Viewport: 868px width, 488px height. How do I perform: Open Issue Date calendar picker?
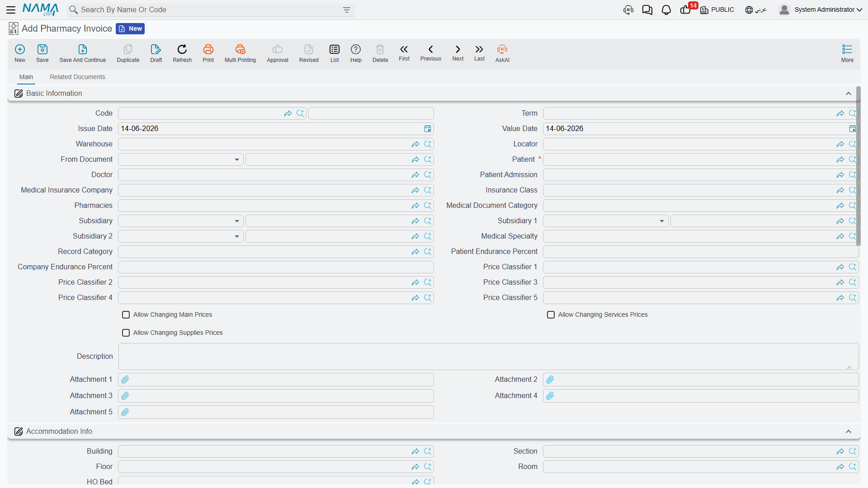click(x=428, y=129)
